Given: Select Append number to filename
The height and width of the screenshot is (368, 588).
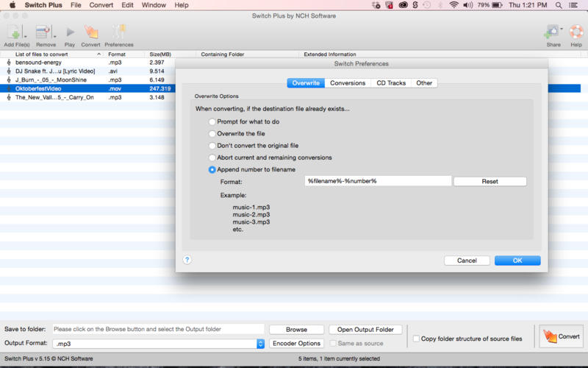Looking at the screenshot, I should [212, 170].
